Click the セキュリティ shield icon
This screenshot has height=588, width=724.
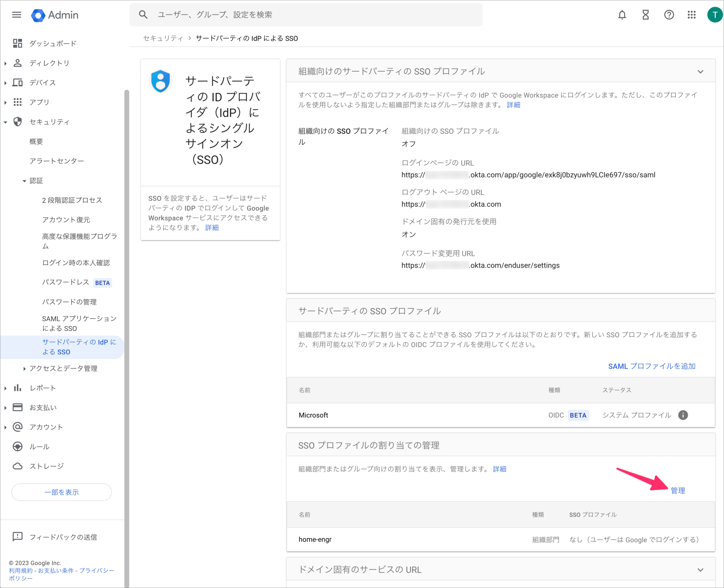(17, 121)
